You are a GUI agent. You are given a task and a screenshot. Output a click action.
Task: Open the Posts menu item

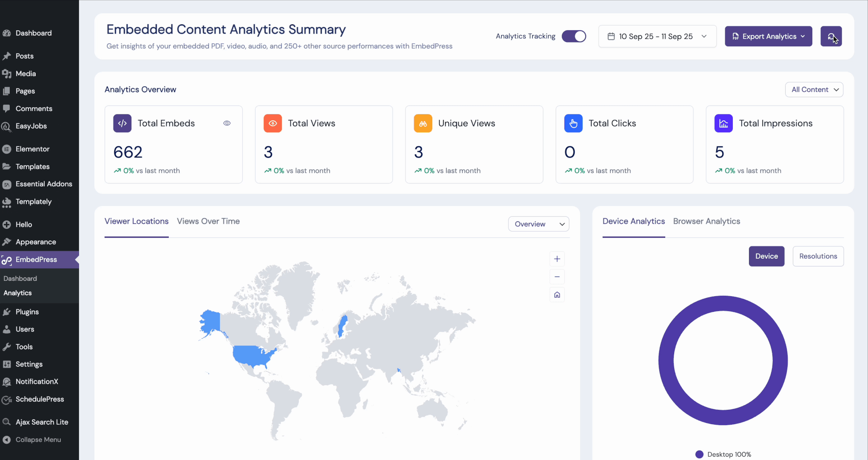point(39,56)
